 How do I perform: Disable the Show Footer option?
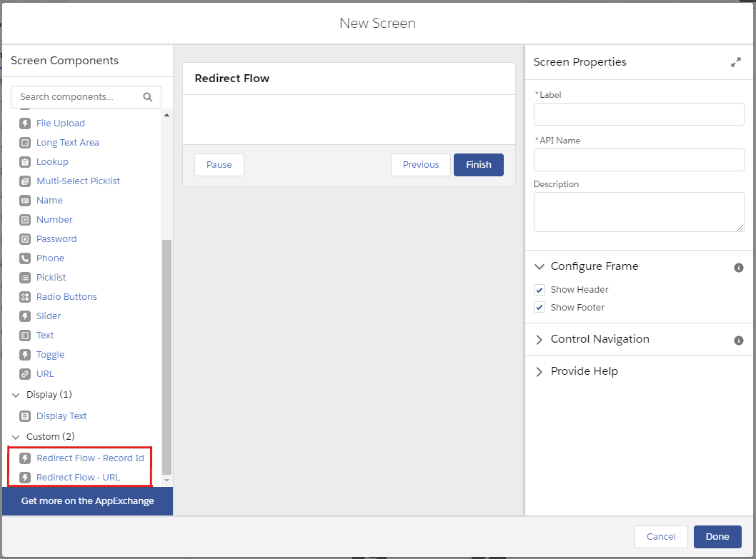pos(539,307)
